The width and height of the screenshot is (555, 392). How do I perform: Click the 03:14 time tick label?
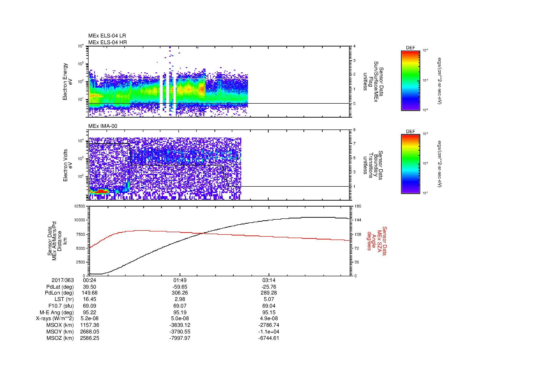[x=269, y=280]
